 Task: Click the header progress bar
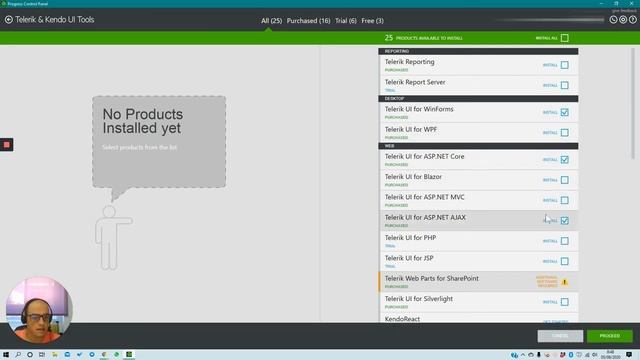tap(549, 20)
